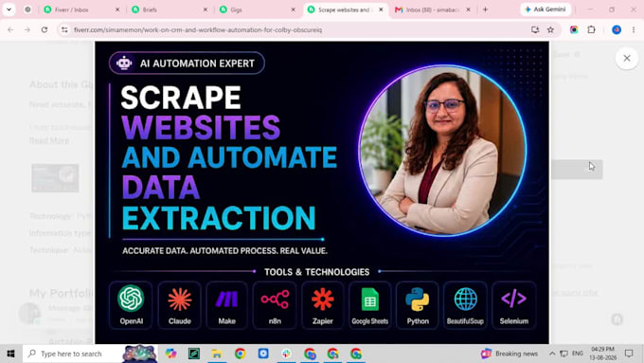Open the Chrome three-dot menu
Image resolution: width=644 pixels, height=363 pixels.
pos(634,29)
